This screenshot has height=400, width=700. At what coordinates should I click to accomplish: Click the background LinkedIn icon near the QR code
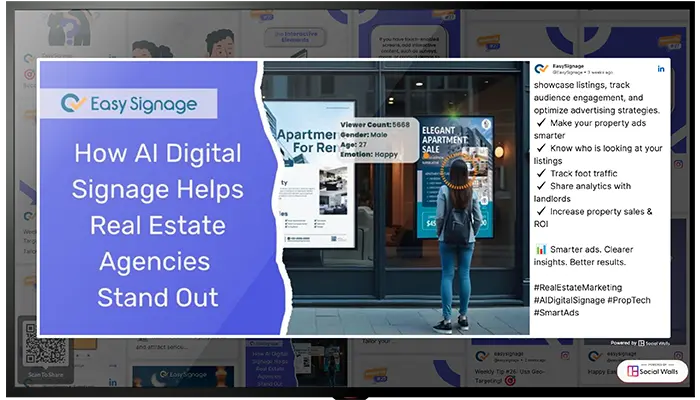[113, 382]
